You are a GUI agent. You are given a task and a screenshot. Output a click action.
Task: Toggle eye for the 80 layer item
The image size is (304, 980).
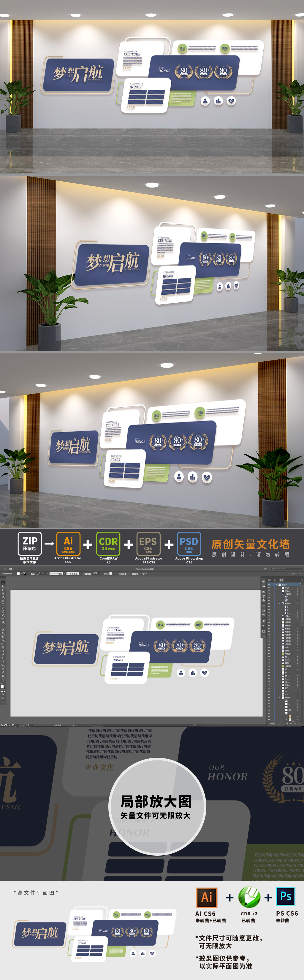click(269, 710)
